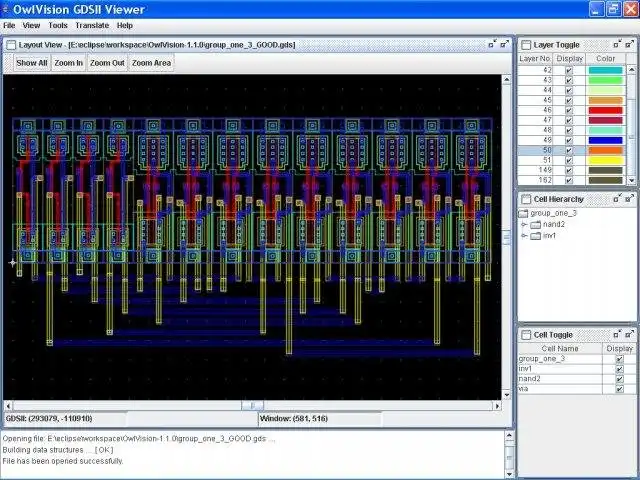Toggle display checkbox for layer 49

point(569,140)
